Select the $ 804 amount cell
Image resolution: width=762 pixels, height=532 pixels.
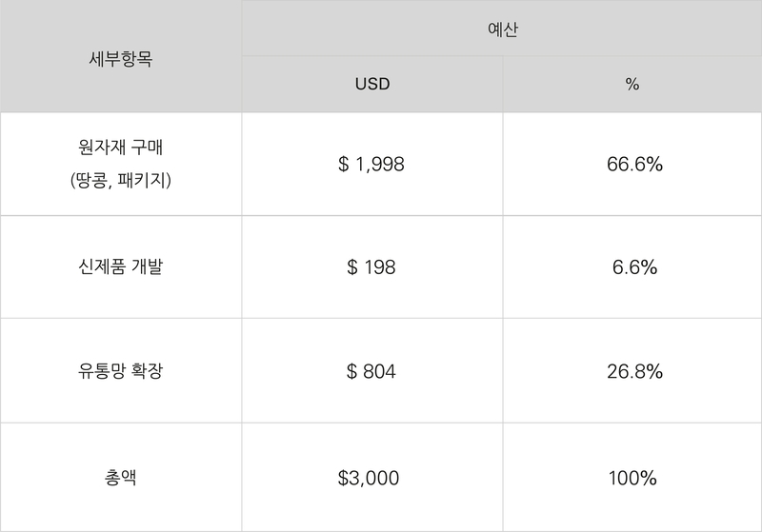(x=371, y=371)
